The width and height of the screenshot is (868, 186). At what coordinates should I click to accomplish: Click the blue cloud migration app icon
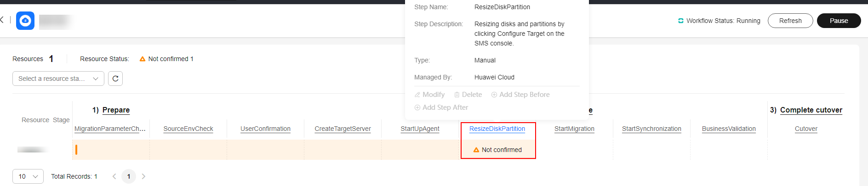pos(25,21)
